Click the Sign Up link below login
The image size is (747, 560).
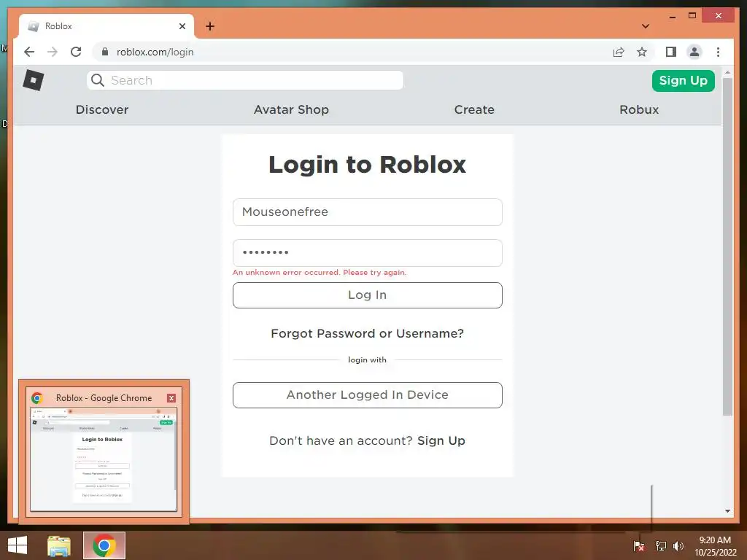(x=441, y=440)
